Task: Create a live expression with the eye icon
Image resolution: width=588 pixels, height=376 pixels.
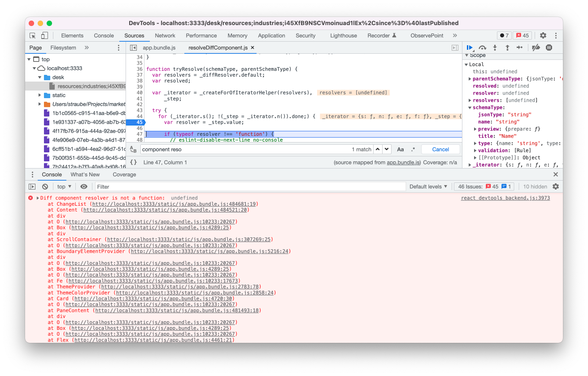Action: click(84, 186)
